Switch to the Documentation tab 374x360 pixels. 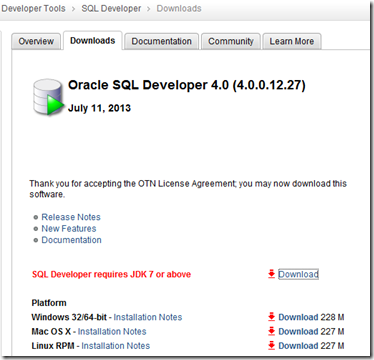tap(162, 41)
